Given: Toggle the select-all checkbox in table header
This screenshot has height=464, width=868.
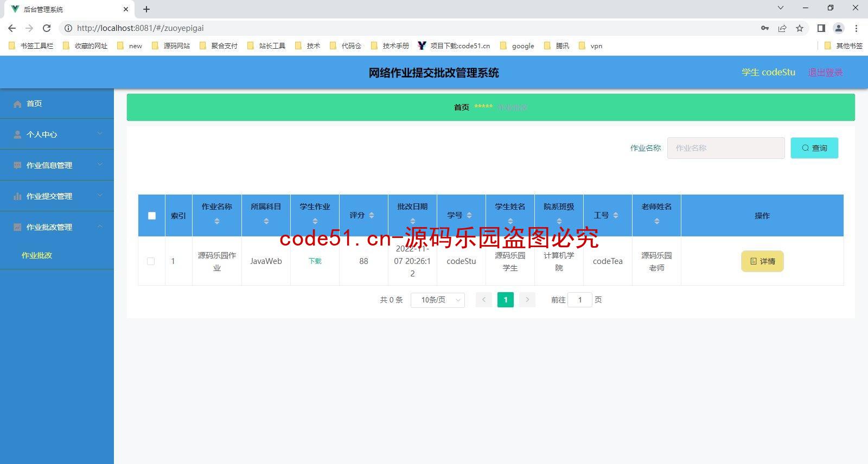Looking at the screenshot, I should click(152, 216).
